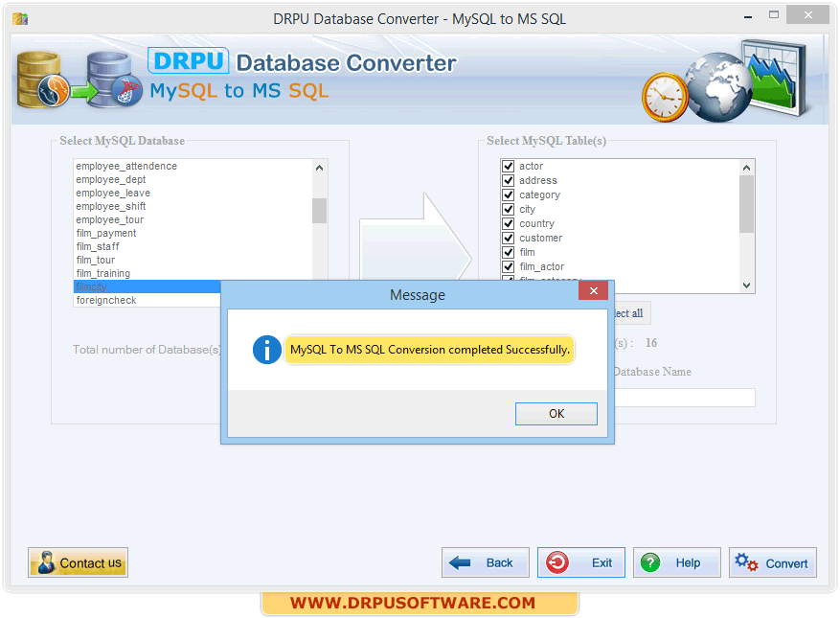Screen dimensions: 840x618
Task: Select film_payment database entry
Action: click(x=106, y=233)
